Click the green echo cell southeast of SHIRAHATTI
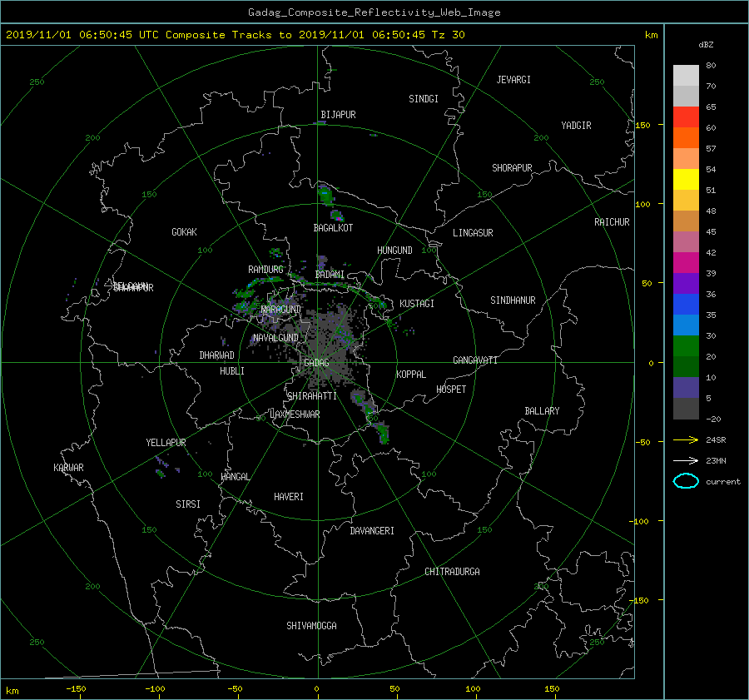The height and width of the screenshot is (700, 749). click(358, 397)
